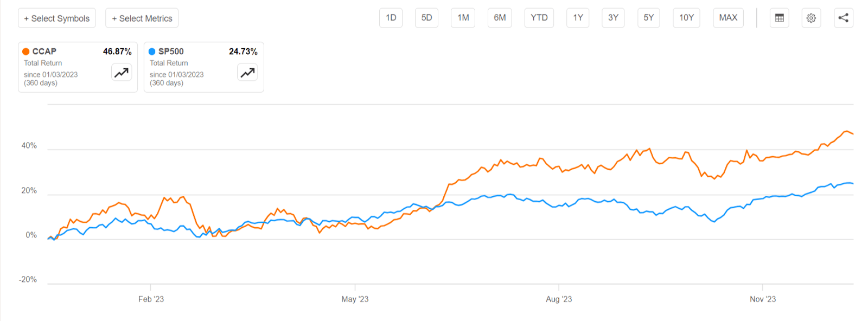The height and width of the screenshot is (321, 868).
Task: Select the blue SP500 series dot
Action: click(151, 51)
